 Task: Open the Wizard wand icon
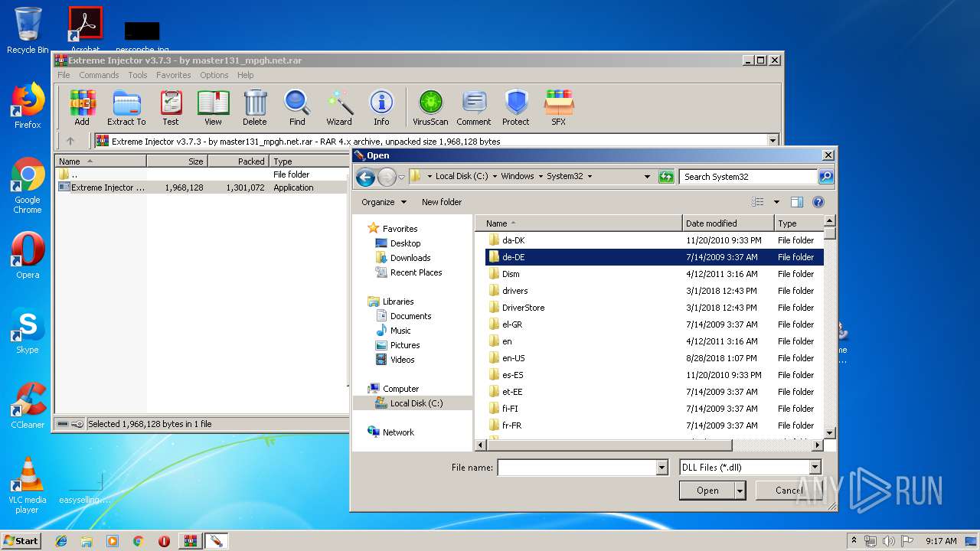pyautogui.click(x=339, y=107)
